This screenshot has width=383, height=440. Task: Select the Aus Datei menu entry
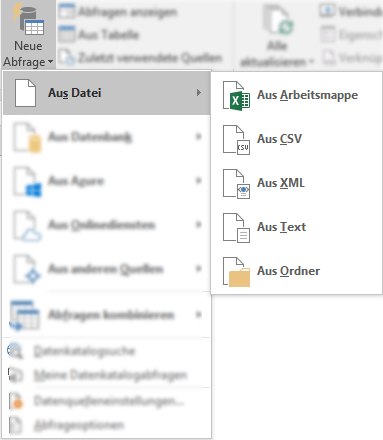pos(107,93)
